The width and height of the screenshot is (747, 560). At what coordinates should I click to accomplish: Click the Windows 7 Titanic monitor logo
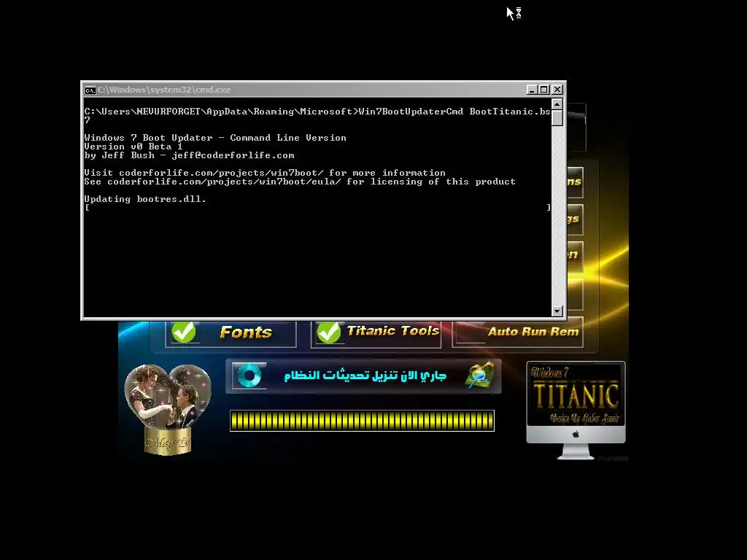click(x=576, y=410)
